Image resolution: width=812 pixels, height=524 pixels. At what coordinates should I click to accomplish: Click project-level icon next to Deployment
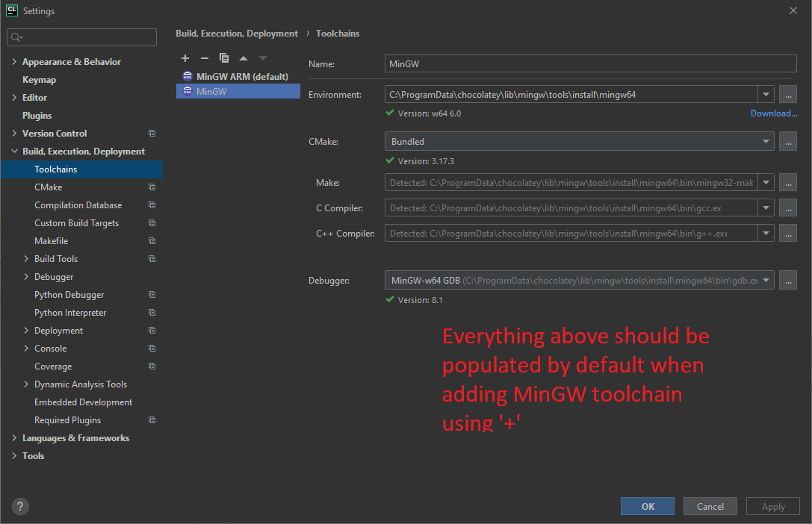[152, 331]
